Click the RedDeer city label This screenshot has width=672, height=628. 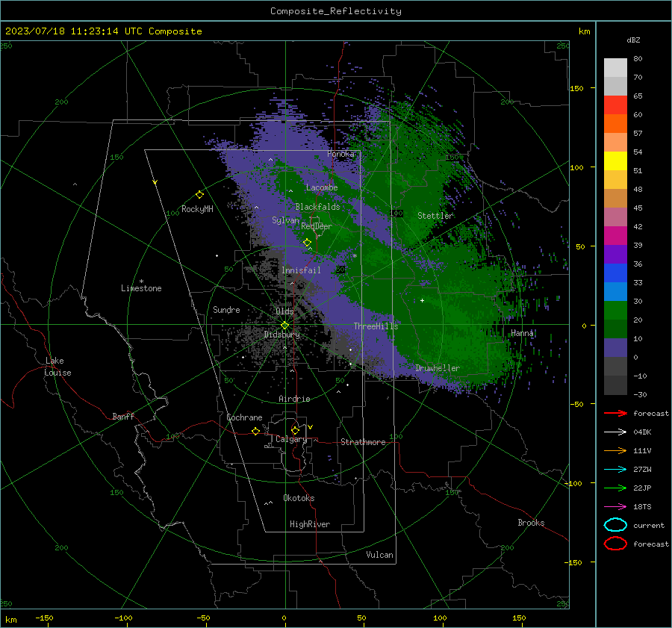coord(317,226)
